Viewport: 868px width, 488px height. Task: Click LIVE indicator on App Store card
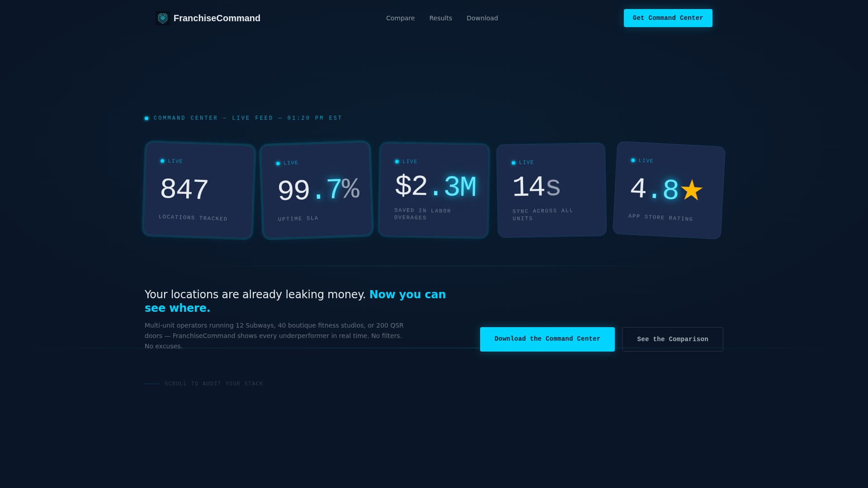point(642,160)
